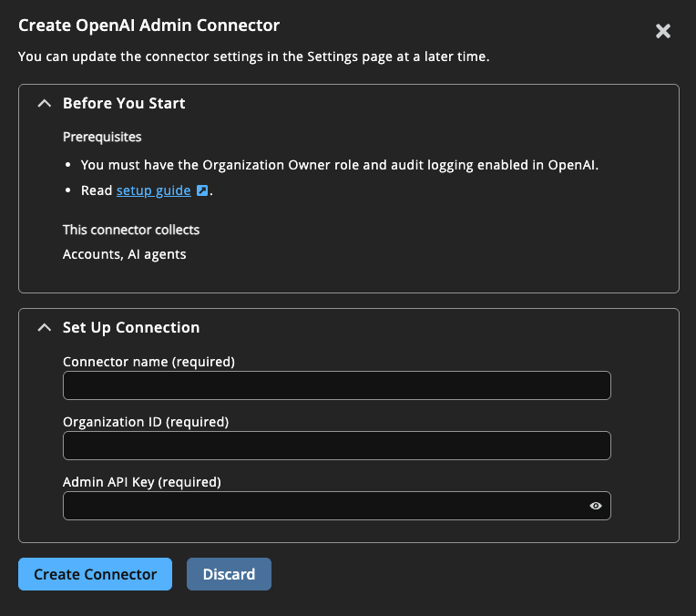696x616 pixels.
Task: Click the Create OpenAI Admin Connector title
Action: [148, 26]
